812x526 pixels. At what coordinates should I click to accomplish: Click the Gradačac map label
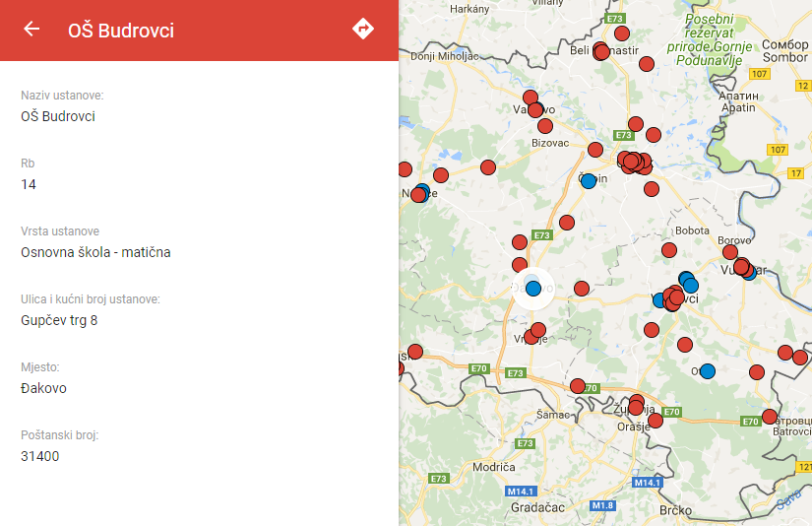point(537,507)
